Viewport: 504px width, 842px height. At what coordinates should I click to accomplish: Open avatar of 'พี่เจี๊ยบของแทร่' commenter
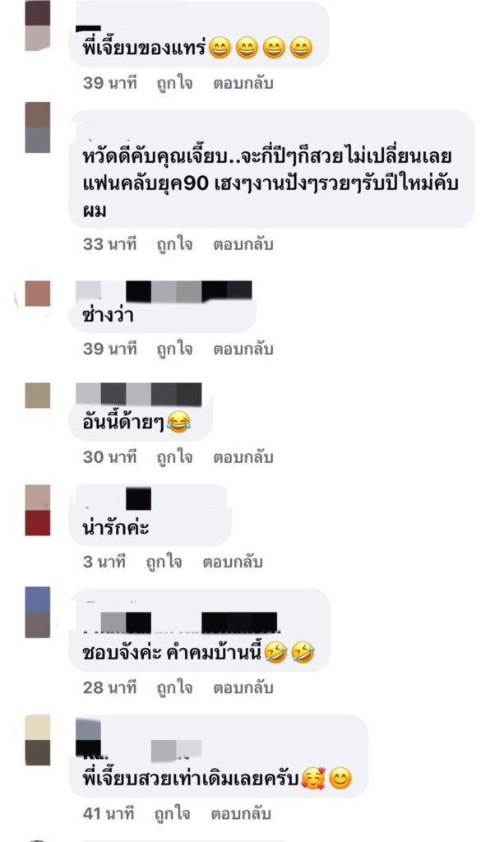click(38, 25)
